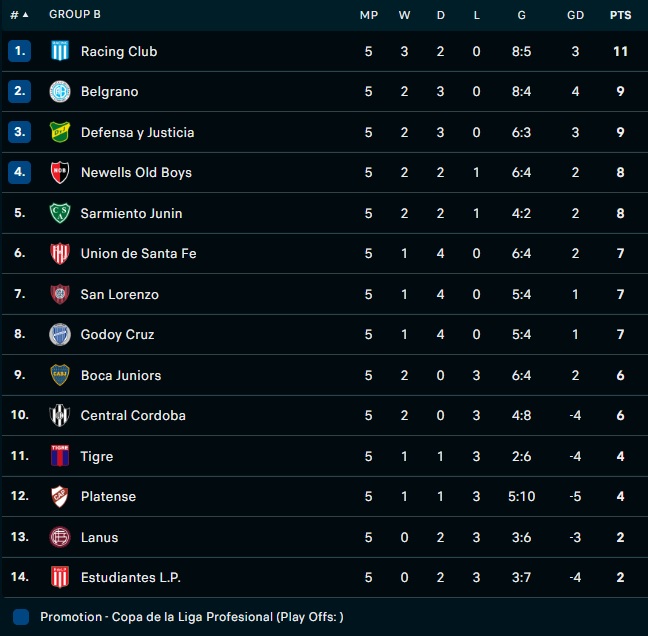Click the Belgrano club logo
Screen dimensions: 648x636
click(x=60, y=92)
